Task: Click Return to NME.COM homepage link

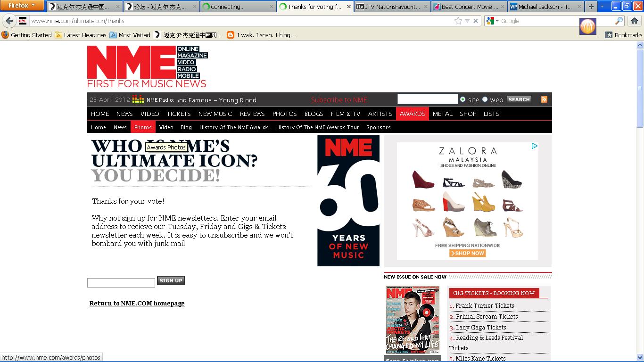Action: tap(137, 303)
